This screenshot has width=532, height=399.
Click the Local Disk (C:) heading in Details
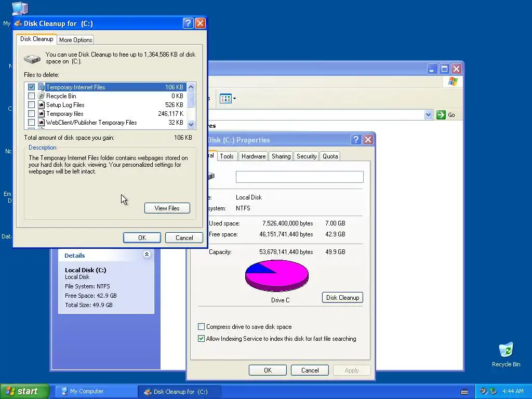(x=86, y=270)
